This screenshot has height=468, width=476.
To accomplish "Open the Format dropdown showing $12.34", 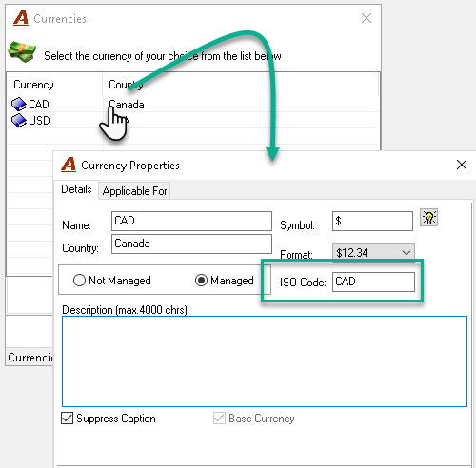I will (x=373, y=253).
